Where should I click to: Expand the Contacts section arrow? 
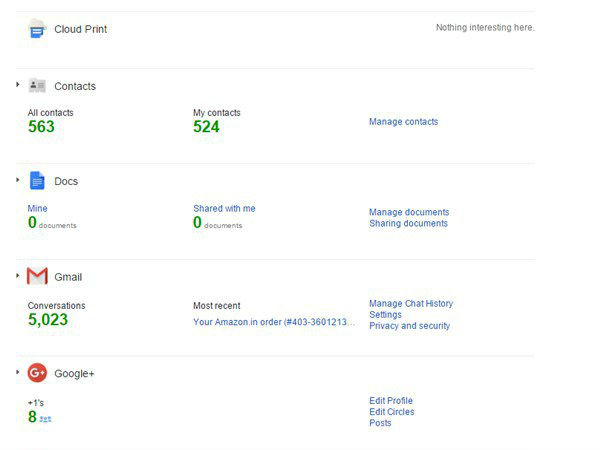point(18,85)
